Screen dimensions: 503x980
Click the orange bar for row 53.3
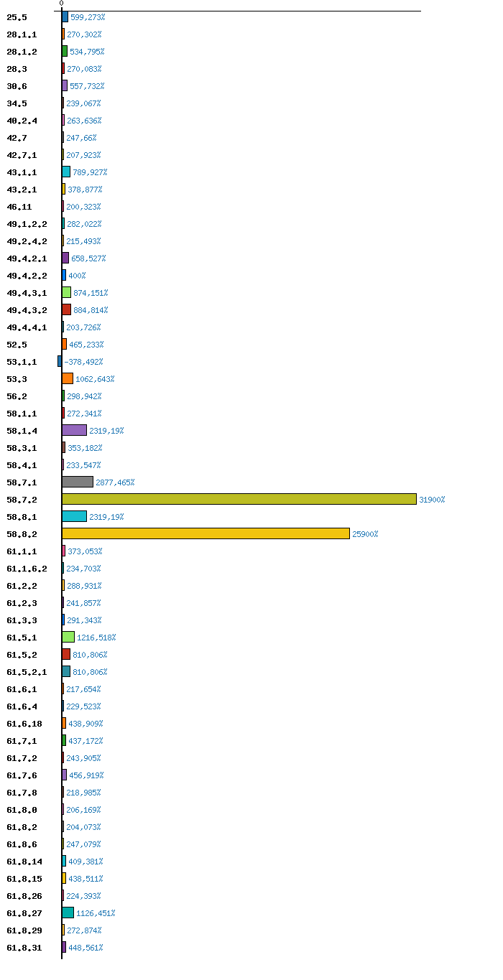pos(68,378)
